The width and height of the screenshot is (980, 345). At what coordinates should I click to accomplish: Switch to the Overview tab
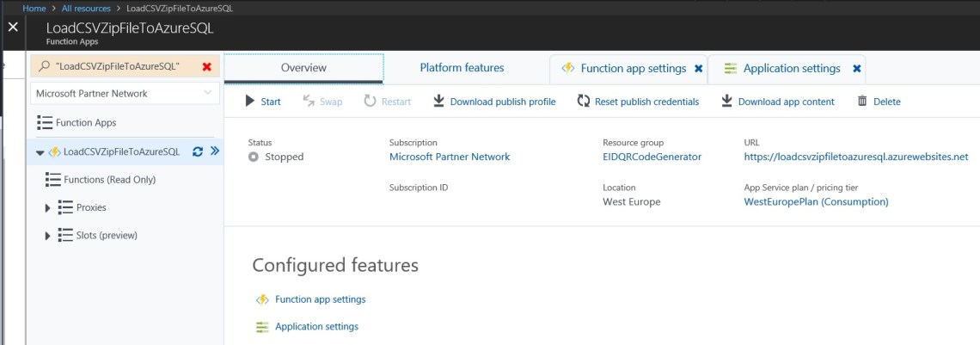pos(303,68)
